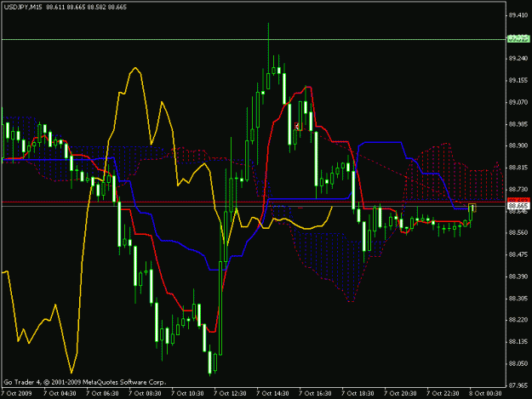Viewport: 532px width, 399px height.
Task: Click the 88.815 price scale label
Action: tap(518, 168)
